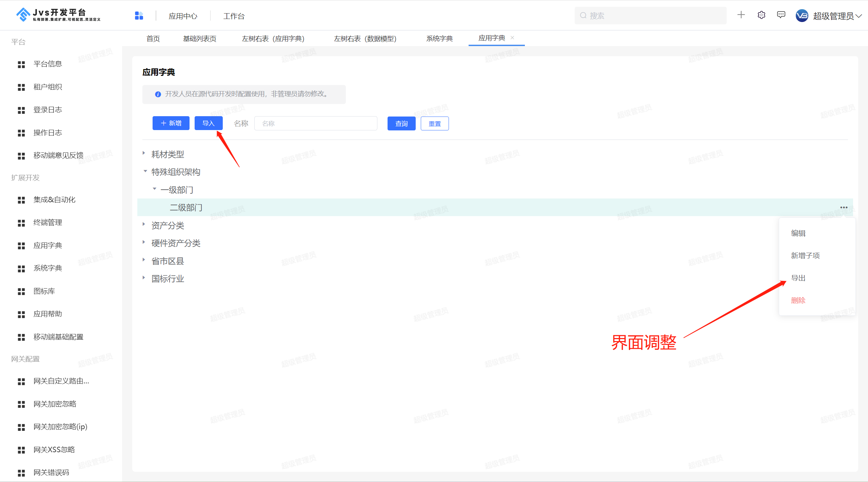Open the 超级管理员 user dropdown
868x482 pixels.
click(x=837, y=16)
